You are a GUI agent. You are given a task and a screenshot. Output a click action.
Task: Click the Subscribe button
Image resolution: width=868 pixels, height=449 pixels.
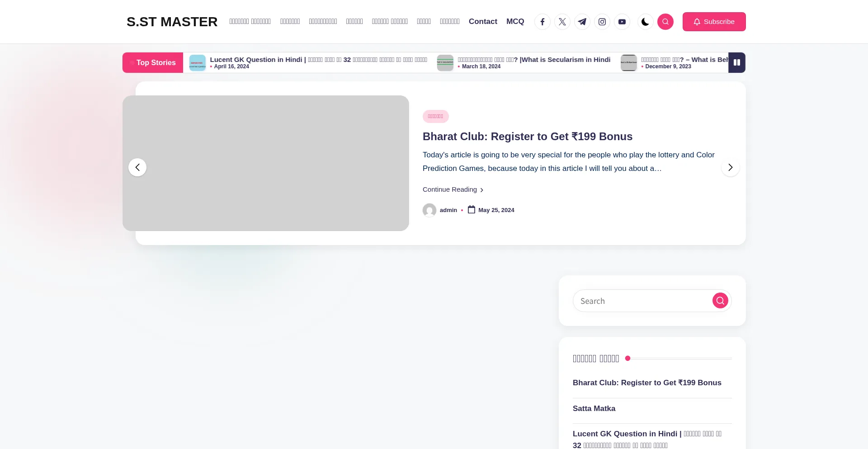(x=714, y=22)
